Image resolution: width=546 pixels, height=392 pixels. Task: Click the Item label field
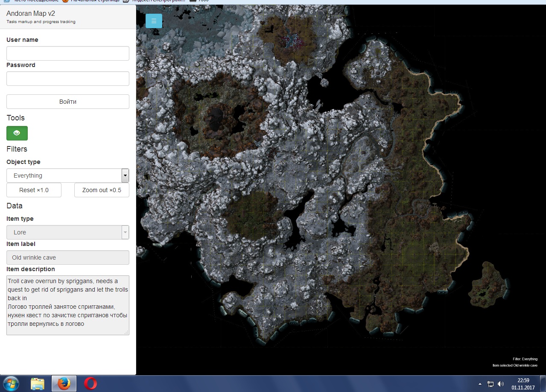[x=67, y=257]
